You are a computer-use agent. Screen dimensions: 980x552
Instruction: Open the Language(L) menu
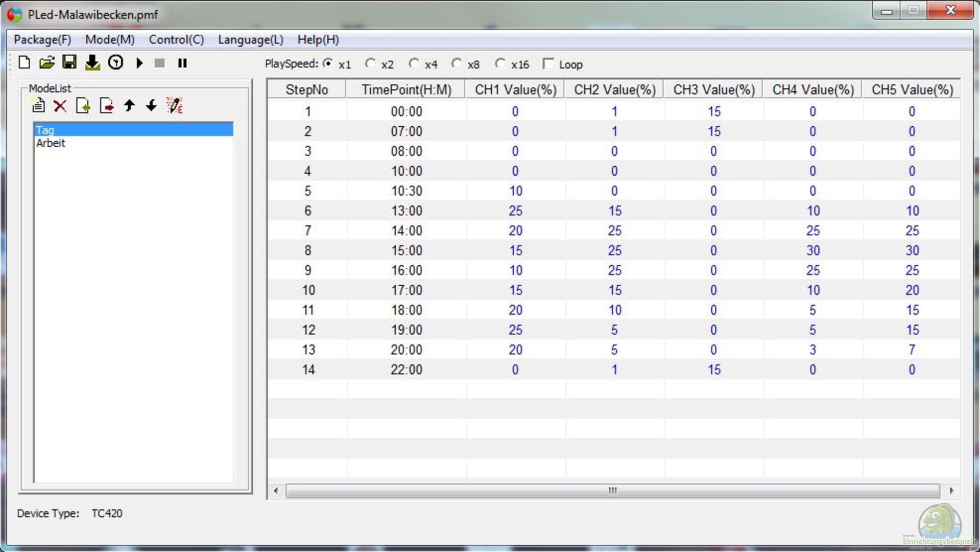(250, 40)
